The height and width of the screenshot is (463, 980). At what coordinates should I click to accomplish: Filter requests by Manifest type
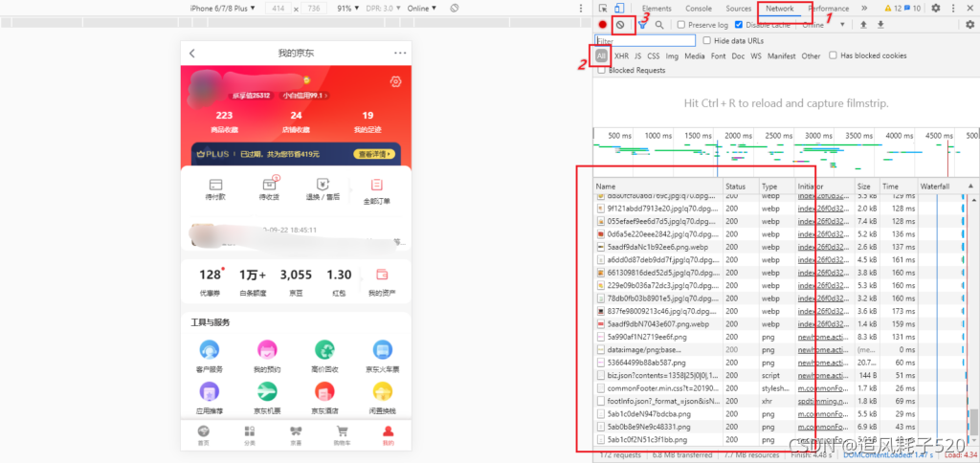(781, 56)
